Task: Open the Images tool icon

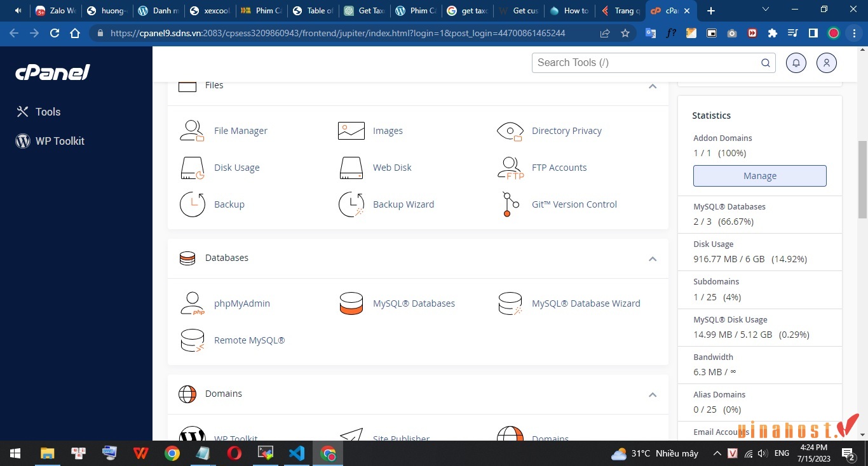Action: (x=351, y=131)
